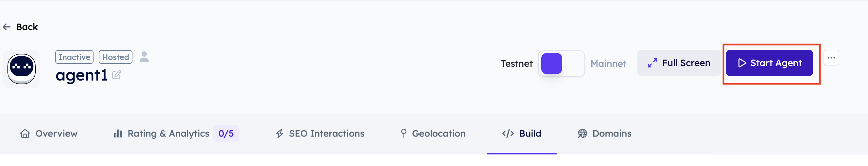This screenshot has height=166, width=868.
Task: Open the three-dots more options menu
Action: click(831, 58)
